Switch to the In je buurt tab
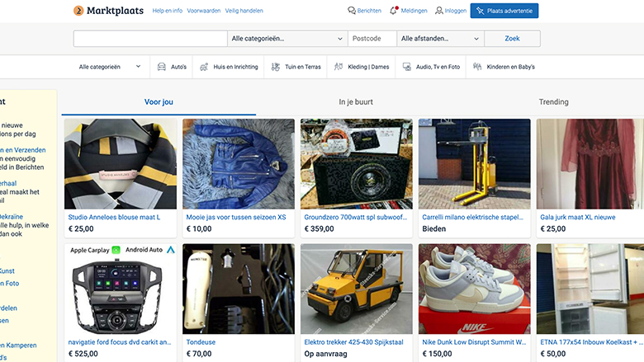The height and width of the screenshot is (362, 644). tap(356, 102)
